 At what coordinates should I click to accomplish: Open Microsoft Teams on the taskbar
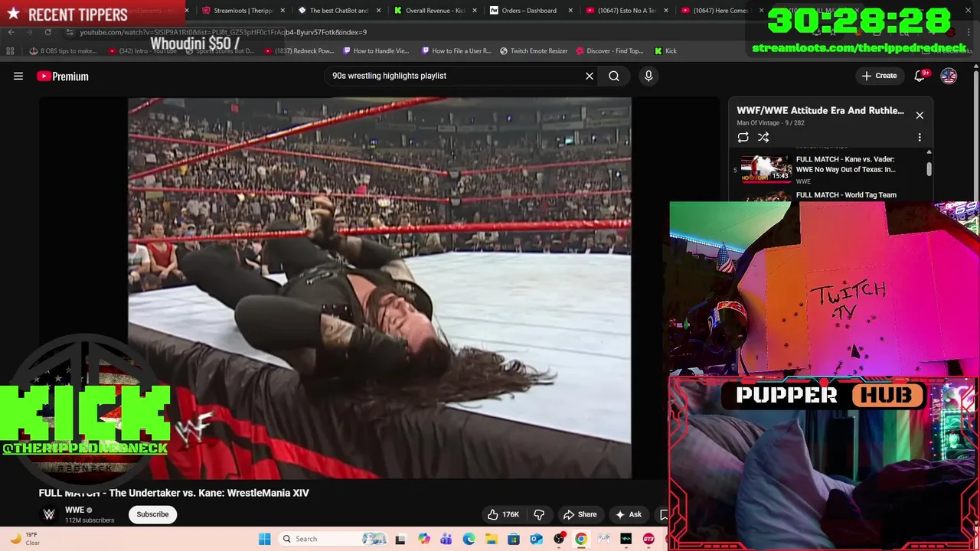click(446, 539)
